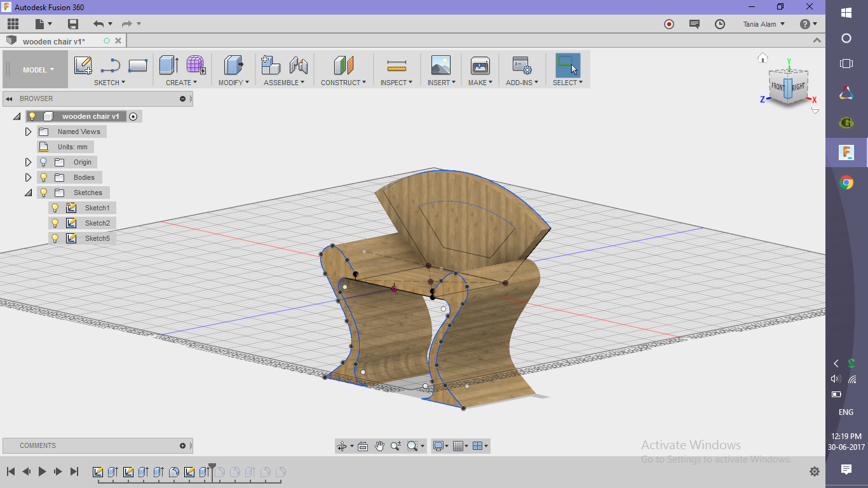Open the Viewports dropdown
Screen dimensions: 868x488
coord(481,446)
